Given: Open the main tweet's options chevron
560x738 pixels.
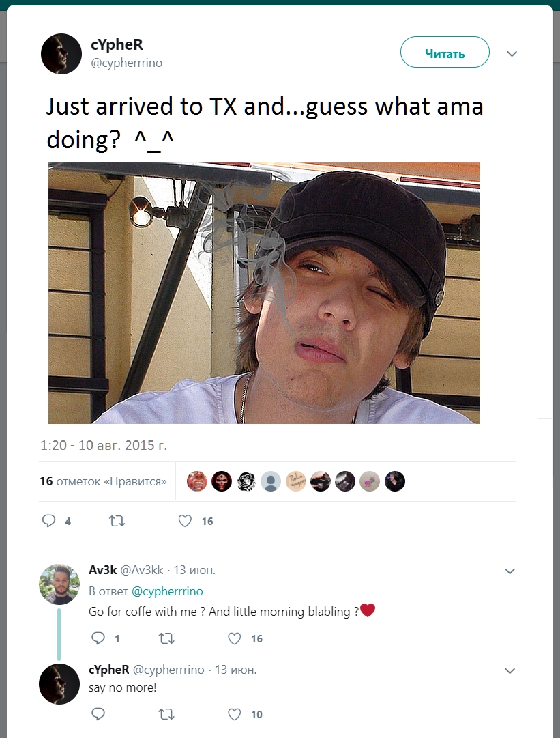Looking at the screenshot, I should point(512,53).
